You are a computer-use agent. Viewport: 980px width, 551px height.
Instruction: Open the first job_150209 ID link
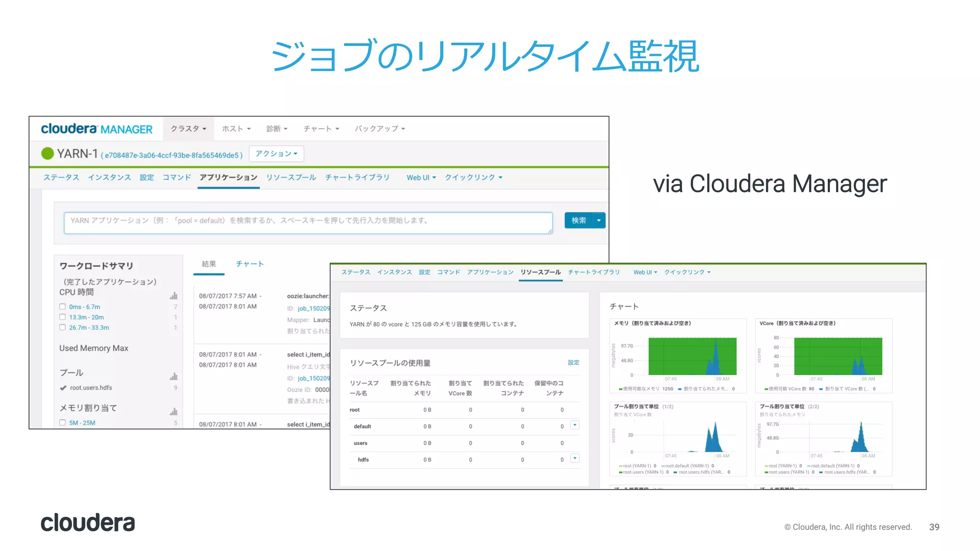point(314,309)
